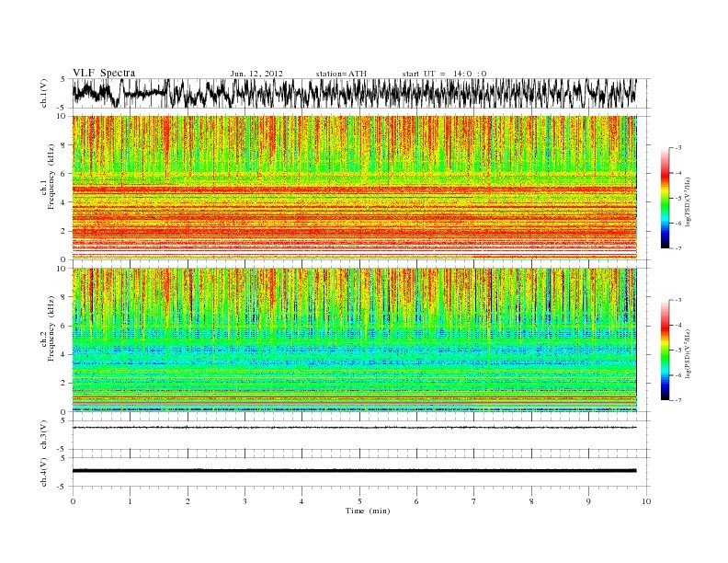This screenshot has height=563, width=728.
Task: Click the ch.2 spectrogram panel
Action: pyautogui.click(x=355, y=339)
